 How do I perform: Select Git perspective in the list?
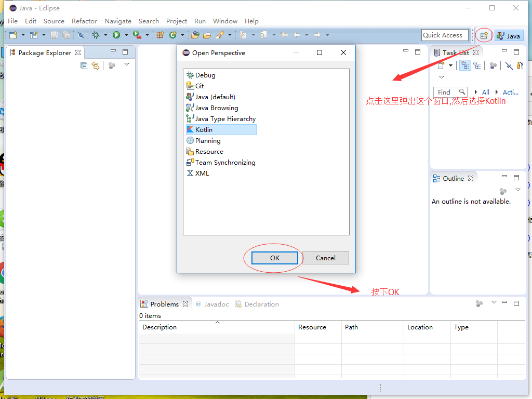(x=195, y=86)
